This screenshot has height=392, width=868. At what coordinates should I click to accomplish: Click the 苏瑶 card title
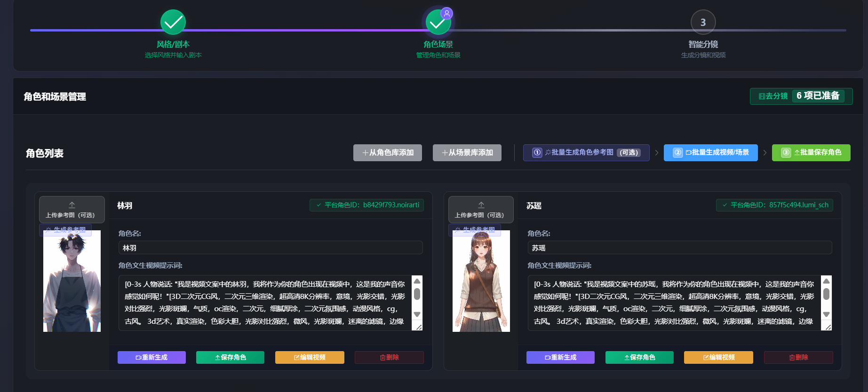click(534, 205)
